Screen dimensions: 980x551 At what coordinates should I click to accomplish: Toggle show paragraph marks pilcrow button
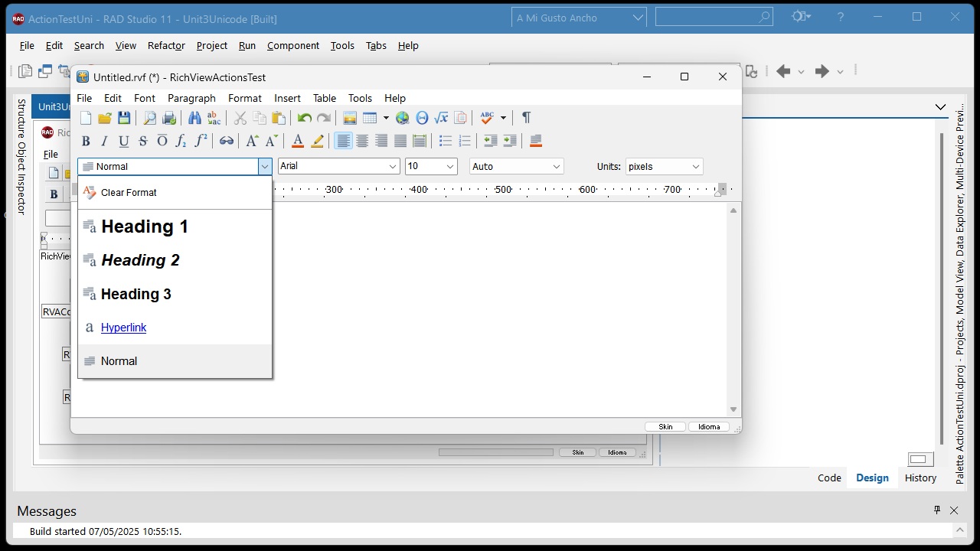pyautogui.click(x=526, y=118)
